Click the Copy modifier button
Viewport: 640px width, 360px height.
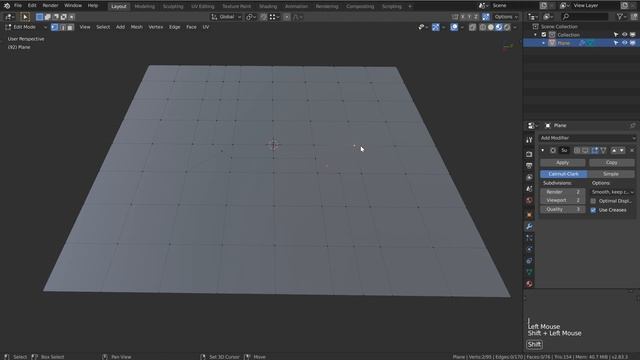(611, 162)
